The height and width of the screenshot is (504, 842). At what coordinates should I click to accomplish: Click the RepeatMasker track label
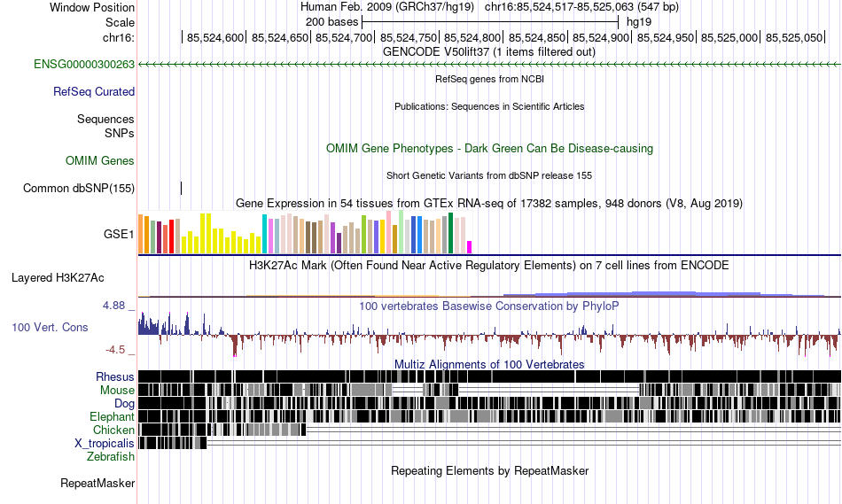[x=97, y=483]
